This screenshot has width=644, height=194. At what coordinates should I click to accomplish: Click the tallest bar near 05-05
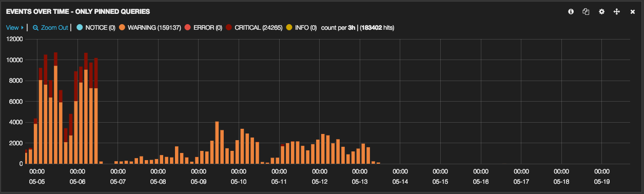(55, 108)
